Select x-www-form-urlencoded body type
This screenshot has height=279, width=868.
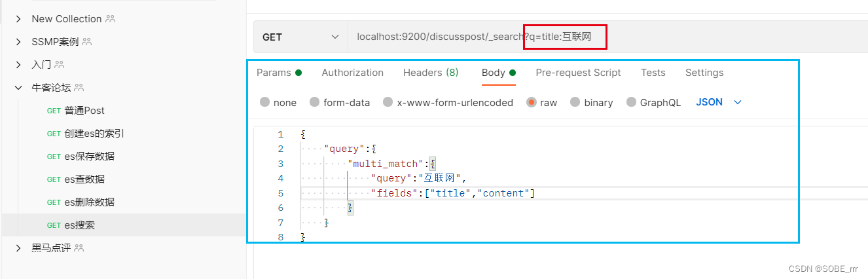[x=388, y=102]
